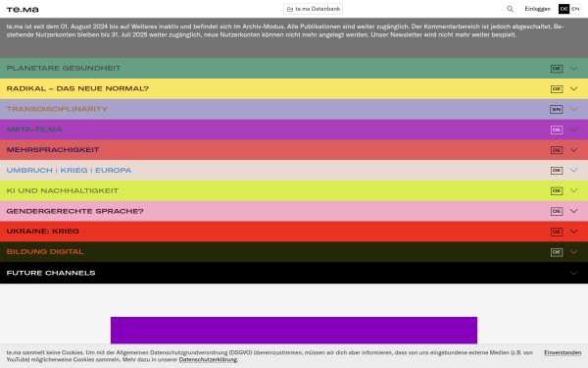588x368 pixels.
Task: Expand Umbruch | Krieg | Europa chevron
Action: [573, 170]
